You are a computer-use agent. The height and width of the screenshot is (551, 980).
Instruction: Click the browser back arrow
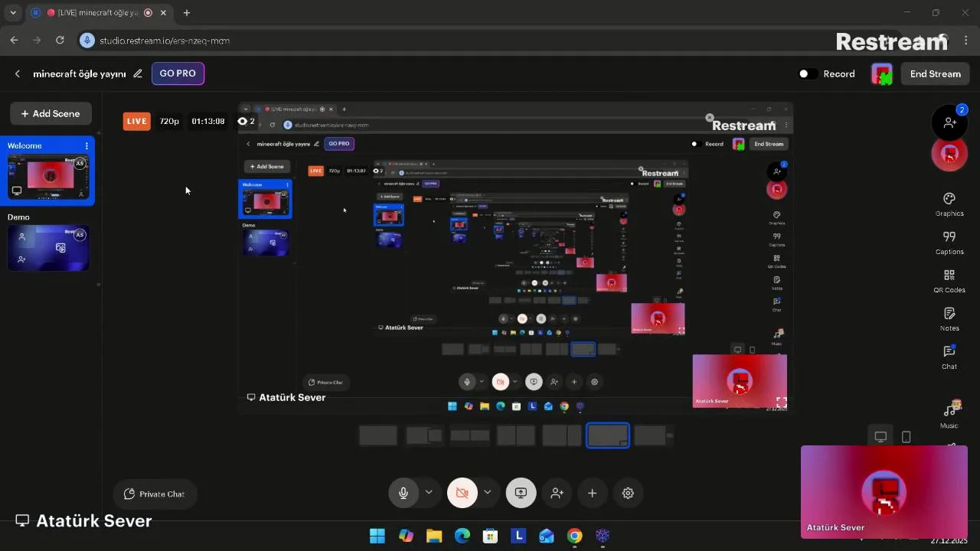15,40
